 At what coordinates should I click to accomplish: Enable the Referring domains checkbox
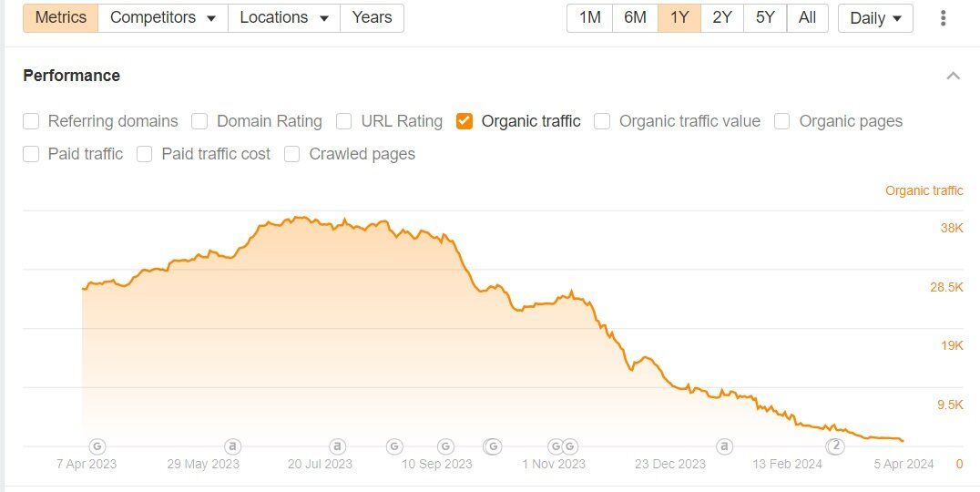(x=32, y=121)
